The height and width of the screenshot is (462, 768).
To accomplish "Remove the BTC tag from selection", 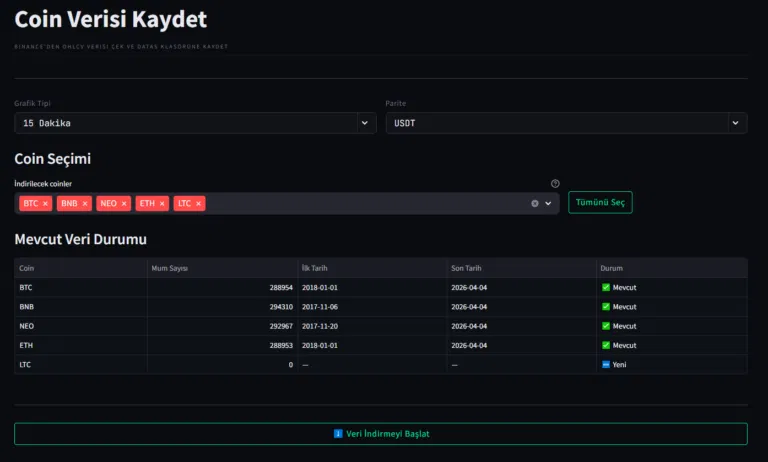I will (46, 203).
